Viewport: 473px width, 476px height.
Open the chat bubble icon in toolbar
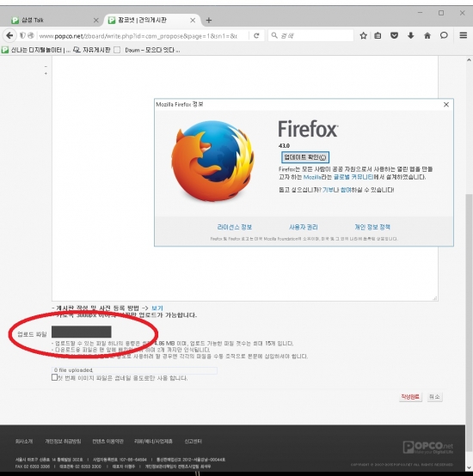(444, 35)
